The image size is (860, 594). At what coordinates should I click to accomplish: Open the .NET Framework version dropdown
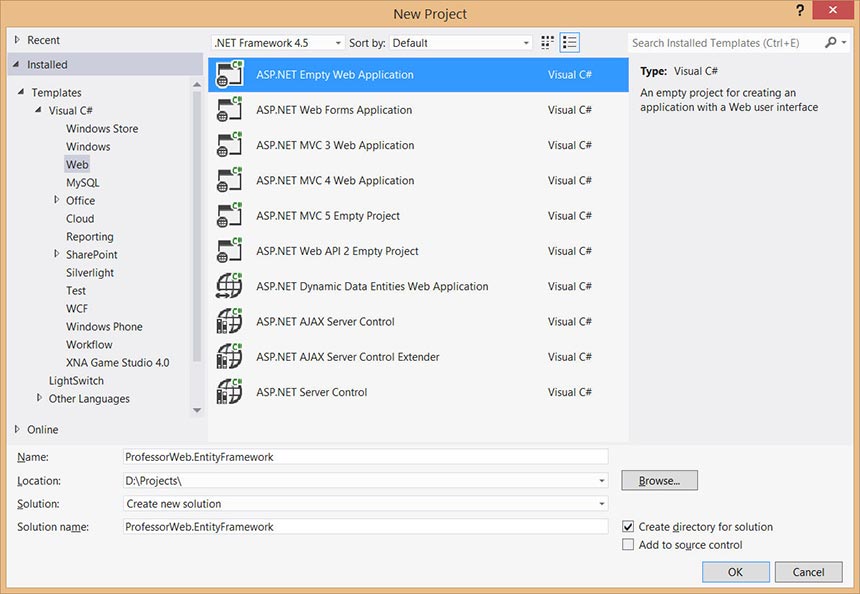coord(278,43)
